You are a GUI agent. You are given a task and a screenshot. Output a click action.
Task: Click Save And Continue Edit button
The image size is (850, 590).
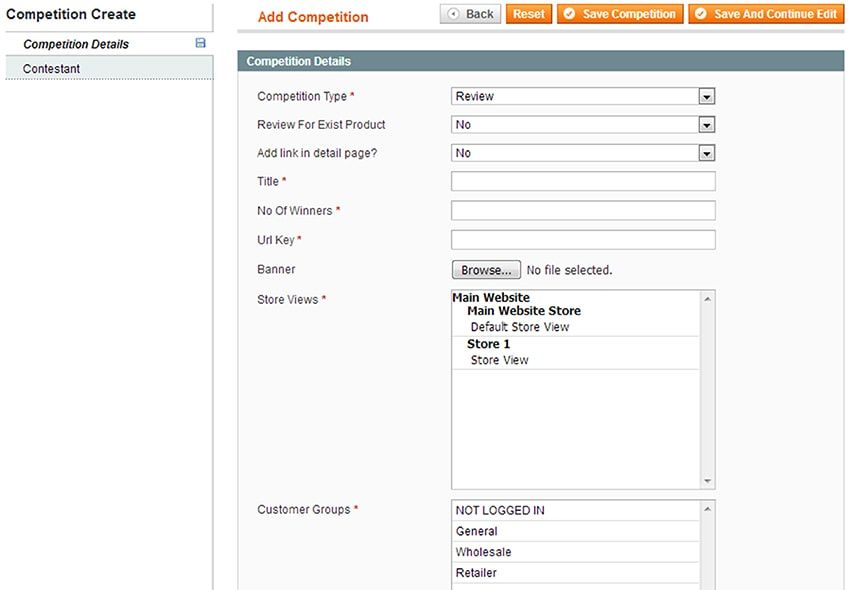tap(766, 14)
